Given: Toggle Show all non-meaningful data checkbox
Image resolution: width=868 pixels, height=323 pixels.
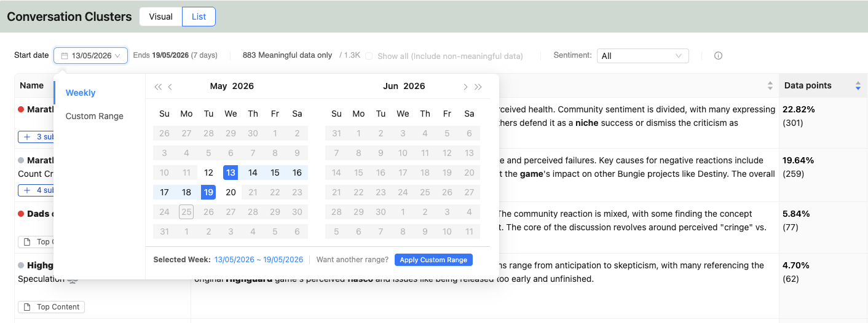Looking at the screenshot, I should pyautogui.click(x=369, y=56).
